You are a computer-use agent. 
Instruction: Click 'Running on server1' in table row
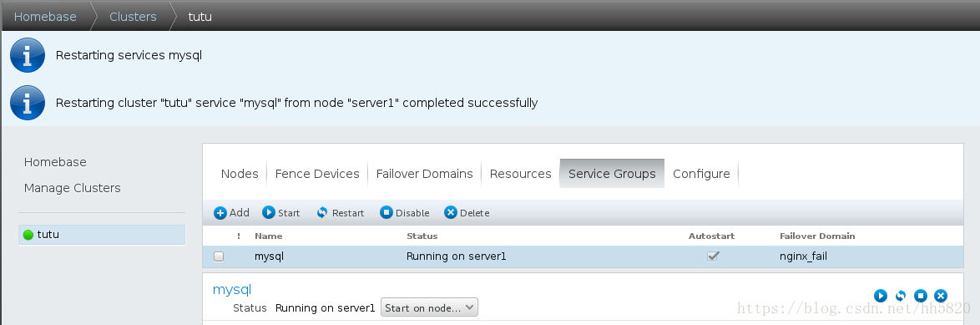[457, 256]
